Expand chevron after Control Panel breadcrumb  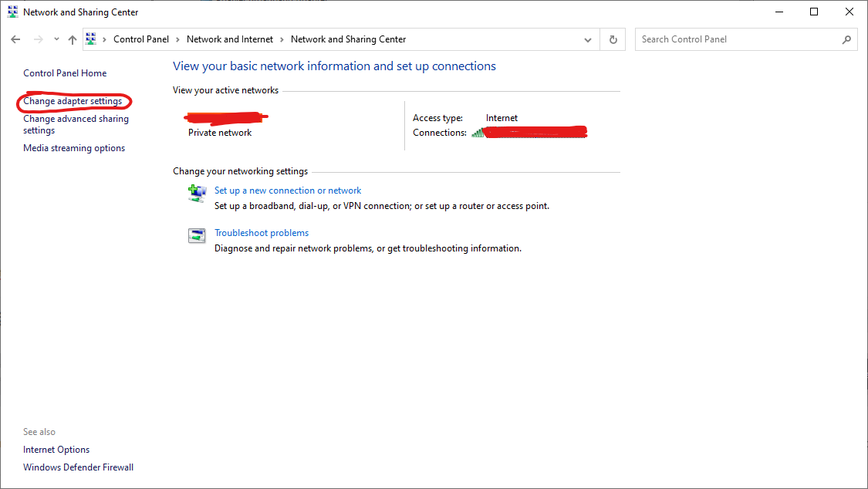[x=177, y=39]
